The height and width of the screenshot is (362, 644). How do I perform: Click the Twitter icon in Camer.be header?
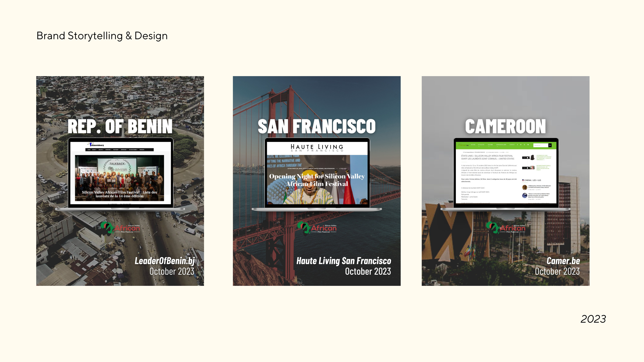521,145
